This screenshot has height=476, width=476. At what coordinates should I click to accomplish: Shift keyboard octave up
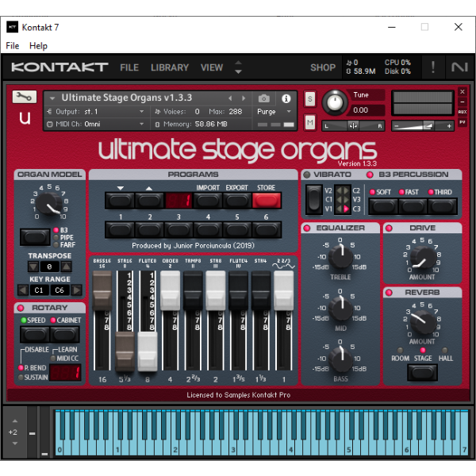point(15,421)
